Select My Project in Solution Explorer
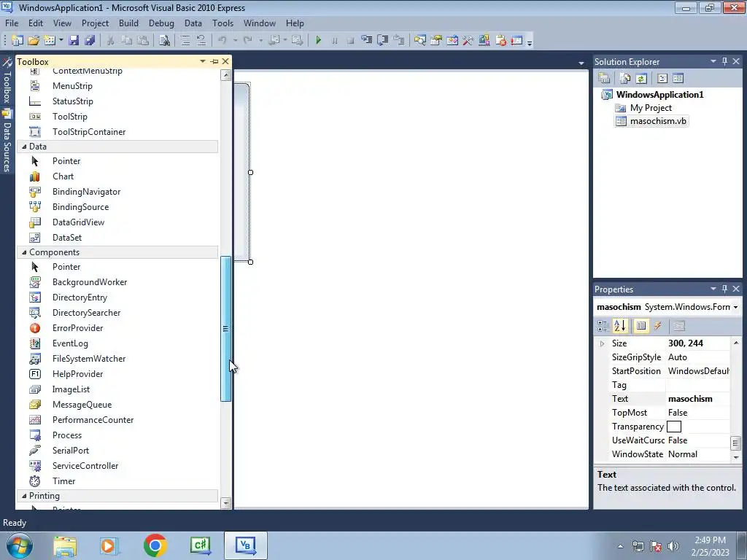747x560 pixels. pos(651,108)
